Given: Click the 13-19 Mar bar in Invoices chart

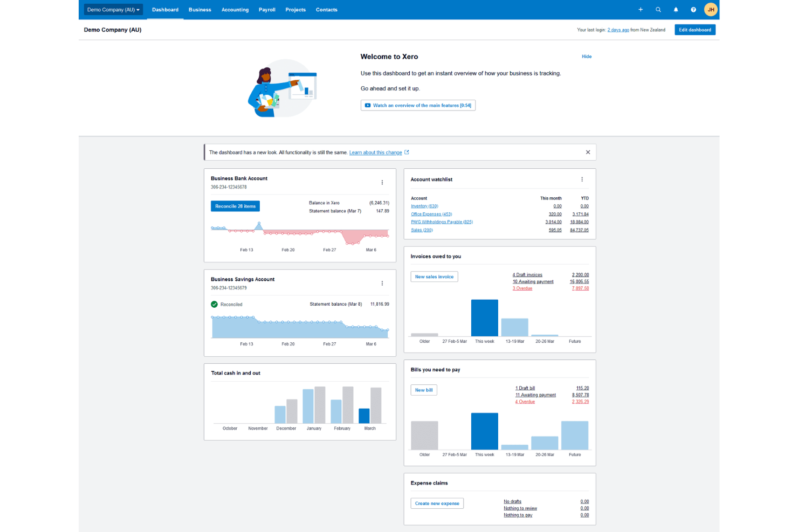Looking at the screenshot, I should (514, 328).
